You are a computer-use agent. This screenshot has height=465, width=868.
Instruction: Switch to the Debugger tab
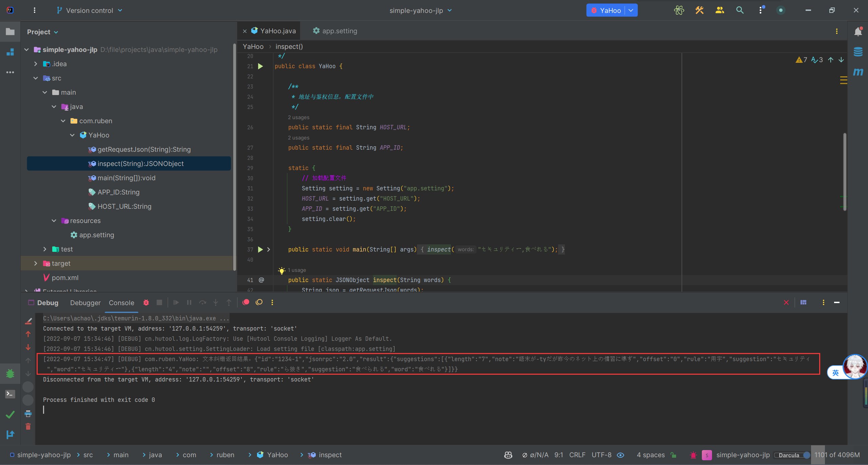click(x=85, y=303)
